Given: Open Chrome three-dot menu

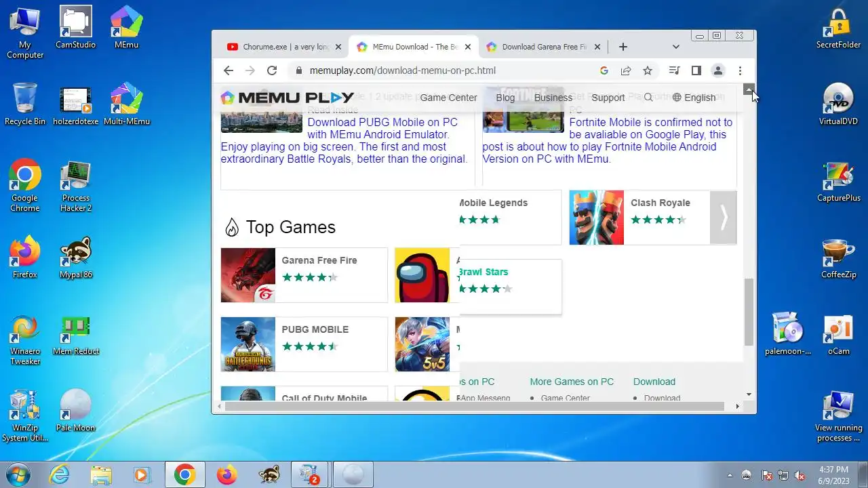Looking at the screenshot, I should [x=740, y=70].
